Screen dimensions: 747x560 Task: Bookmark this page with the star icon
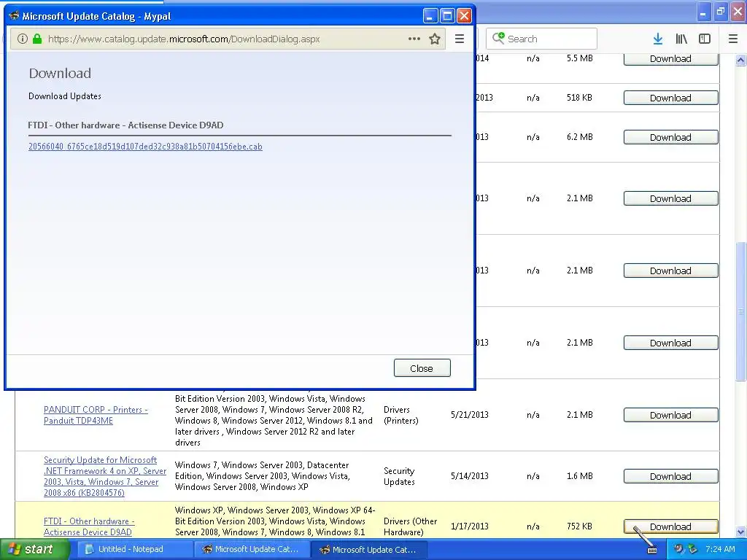pyautogui.click(x=435, y=39)
